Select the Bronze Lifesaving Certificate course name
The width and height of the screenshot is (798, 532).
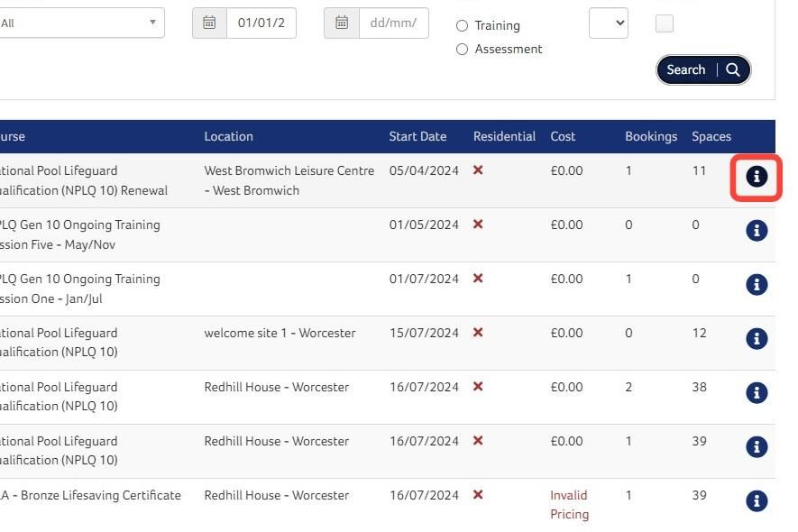(x=90, y=495)
